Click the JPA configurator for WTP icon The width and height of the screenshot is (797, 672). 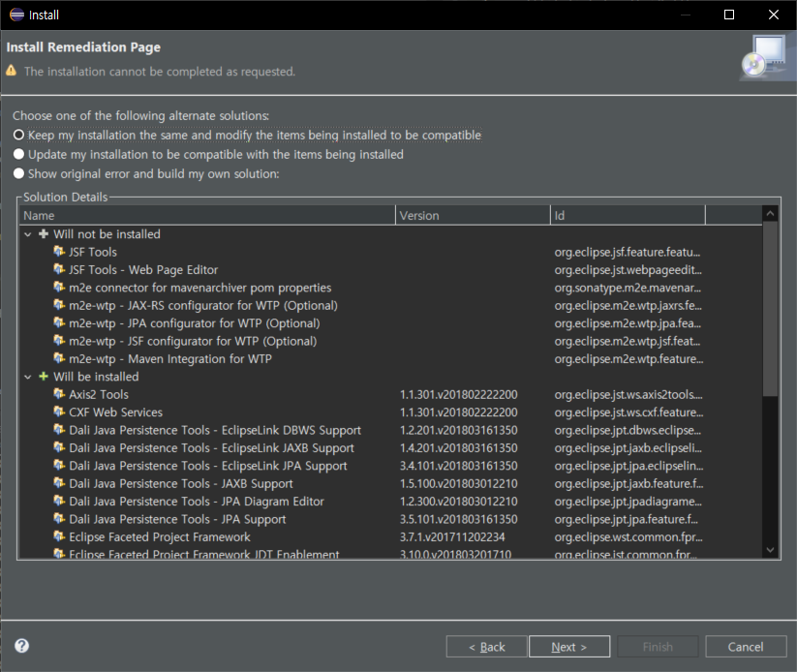(x=59, y=322)
